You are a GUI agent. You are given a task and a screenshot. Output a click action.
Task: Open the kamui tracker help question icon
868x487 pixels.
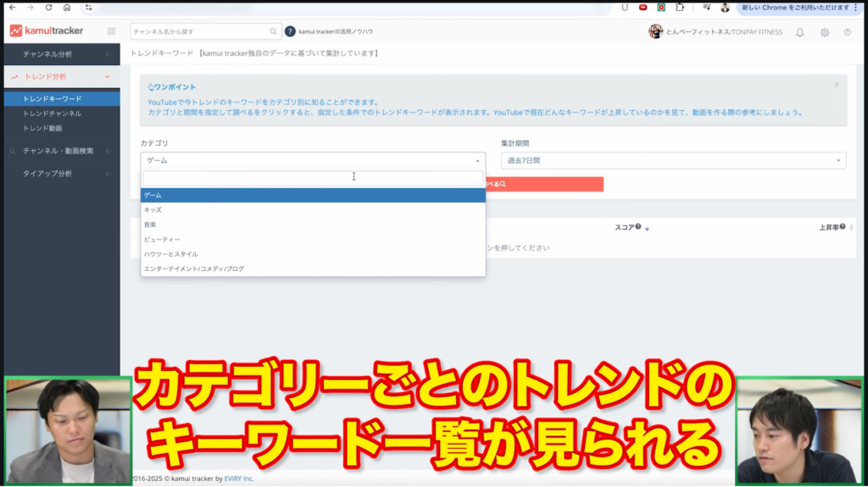tap(290, 31)
